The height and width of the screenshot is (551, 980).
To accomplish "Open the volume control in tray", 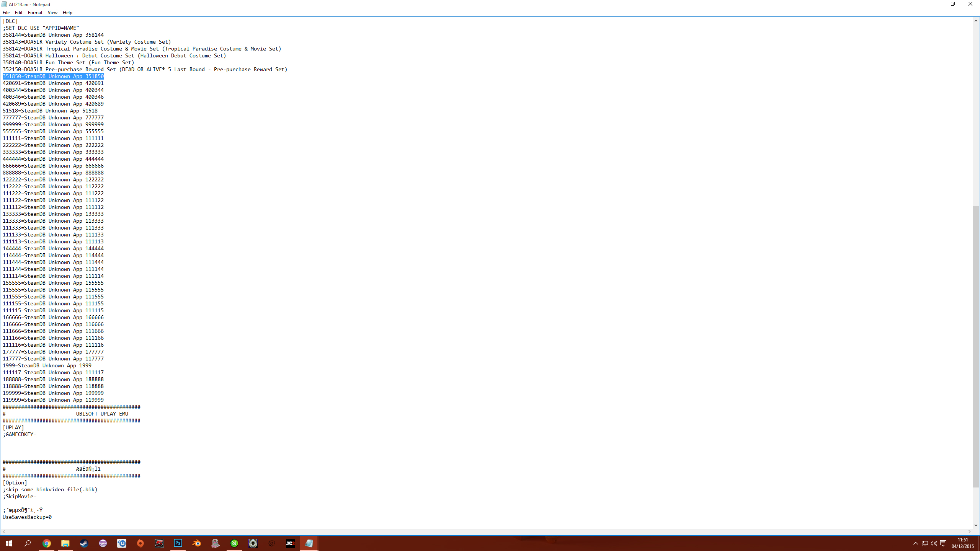I will coord(934,543).
